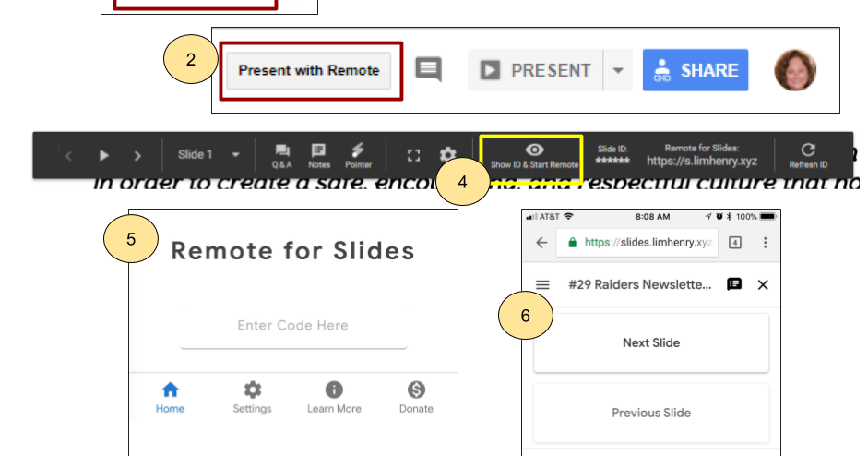Open the comments speech bubble icon
The width and height of the screenshot is (868, 456).
428,70
